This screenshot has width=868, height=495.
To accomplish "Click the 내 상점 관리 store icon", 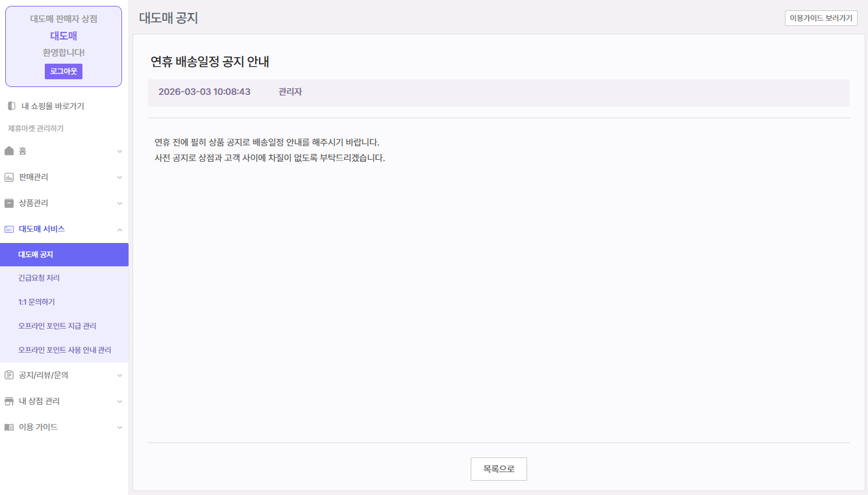I will 9,401.
